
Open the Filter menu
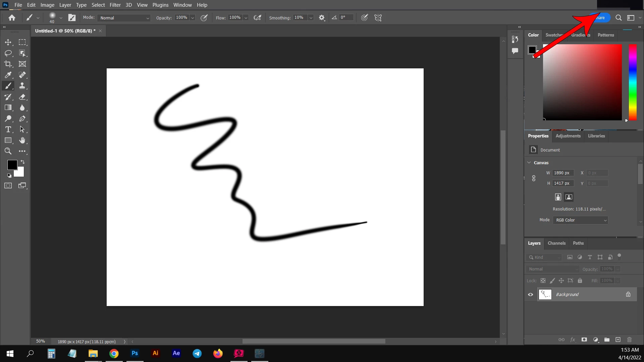click(x=115, y=5)
